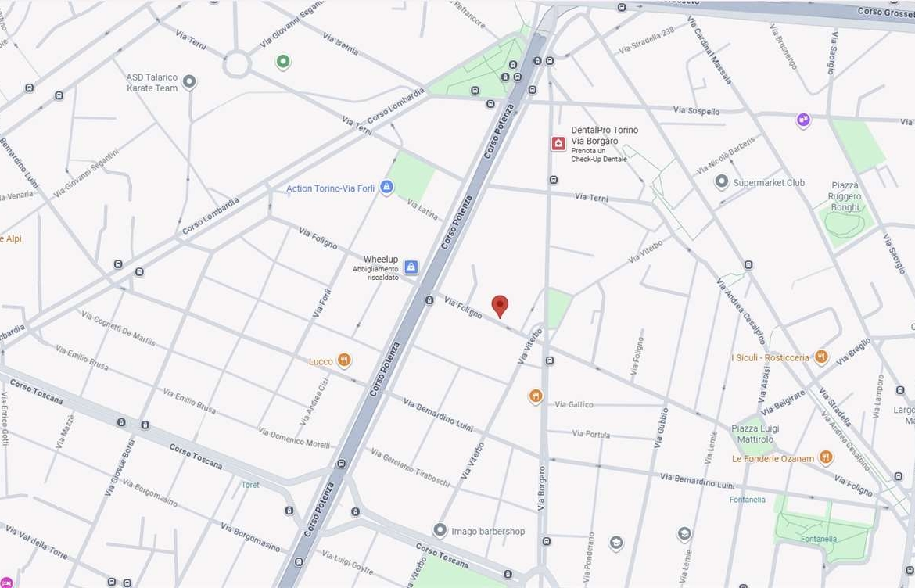Click the red location pin on Via Foligno

click(x=500, y=307)
